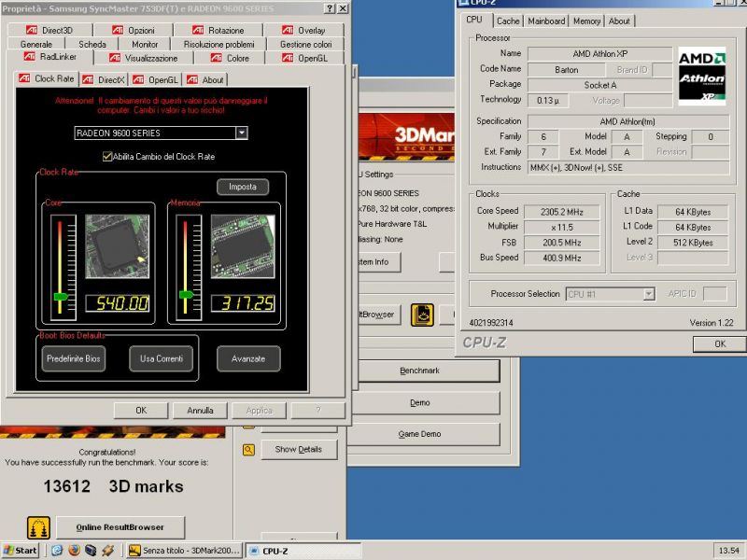Click the taskbar clock showing 13.54
Image resolution: width=747 pixels, height=560 pixels.
(x=729, y=551)
